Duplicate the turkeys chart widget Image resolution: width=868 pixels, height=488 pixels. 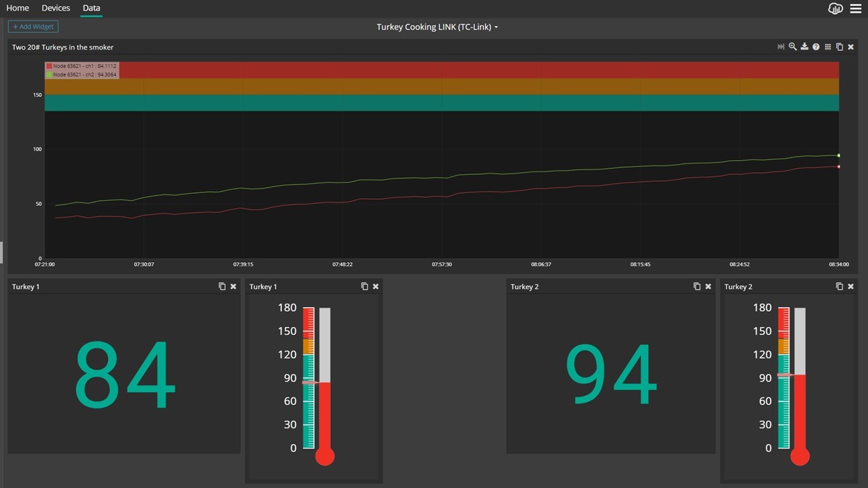coord(839,47)
